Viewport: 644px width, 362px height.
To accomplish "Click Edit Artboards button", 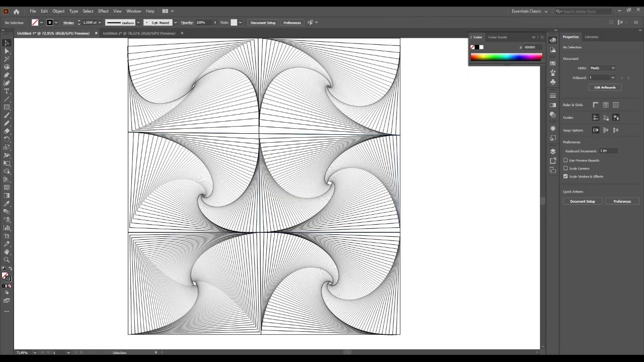I will pos(605,87).
